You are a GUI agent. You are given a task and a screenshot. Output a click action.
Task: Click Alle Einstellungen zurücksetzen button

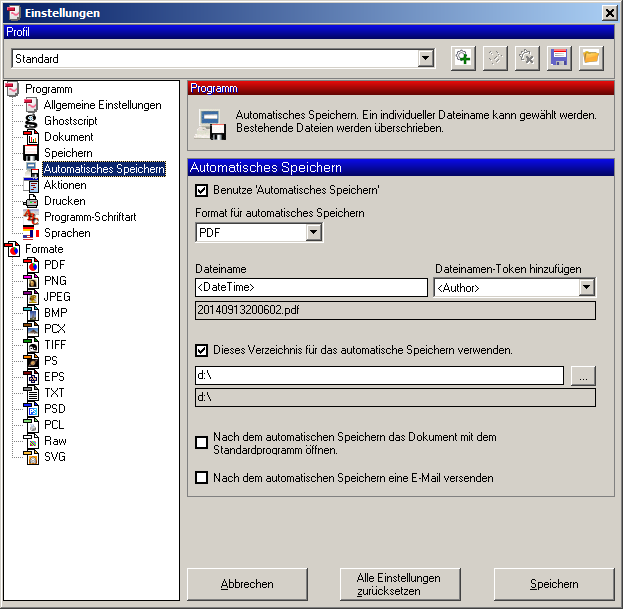(x=400, y=584)
